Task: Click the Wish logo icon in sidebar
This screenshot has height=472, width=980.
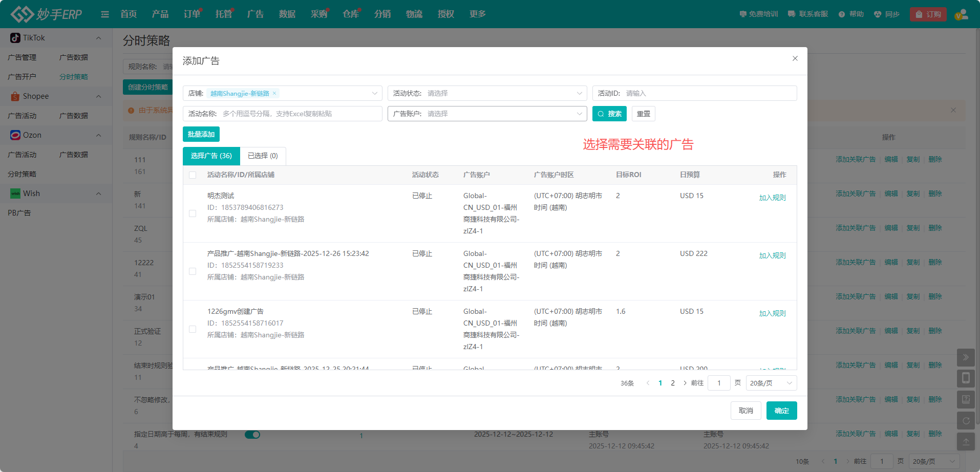Action: pyautogui.click(x=15, y=194)
